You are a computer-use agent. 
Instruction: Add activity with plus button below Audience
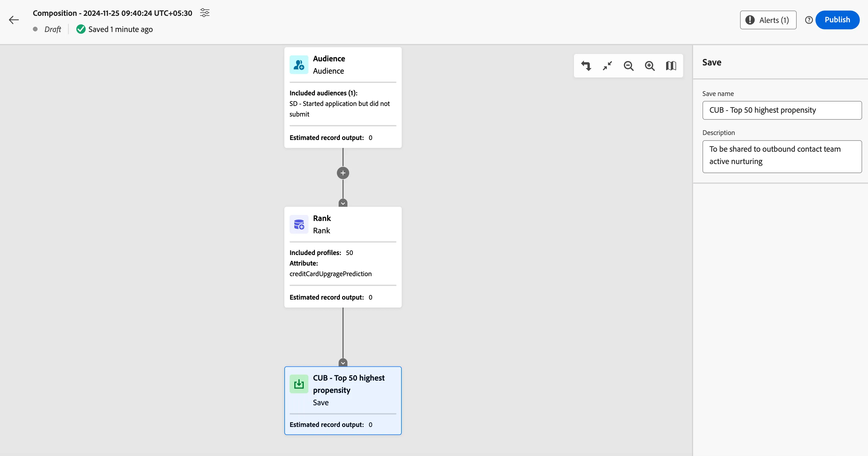tap(343, 173)
